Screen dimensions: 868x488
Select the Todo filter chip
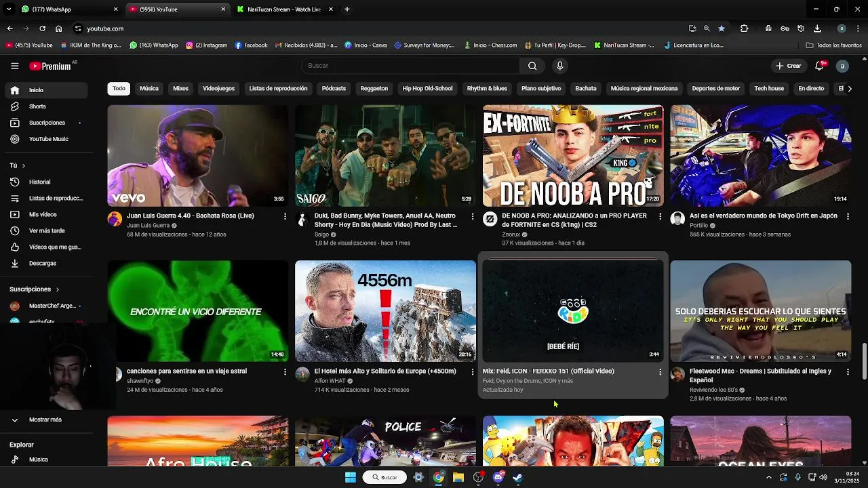point(119,89)
